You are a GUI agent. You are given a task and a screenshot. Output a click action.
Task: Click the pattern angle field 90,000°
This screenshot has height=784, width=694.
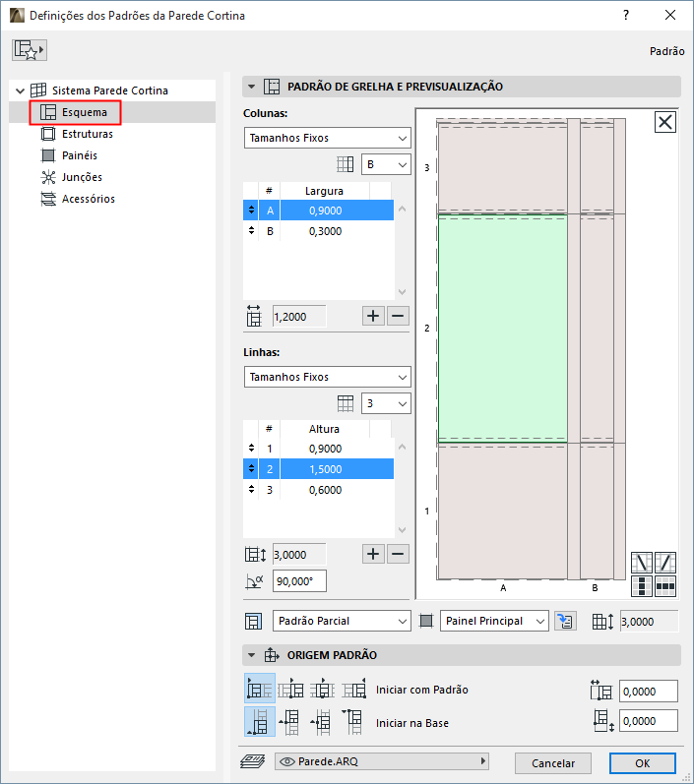pos(299,581)
